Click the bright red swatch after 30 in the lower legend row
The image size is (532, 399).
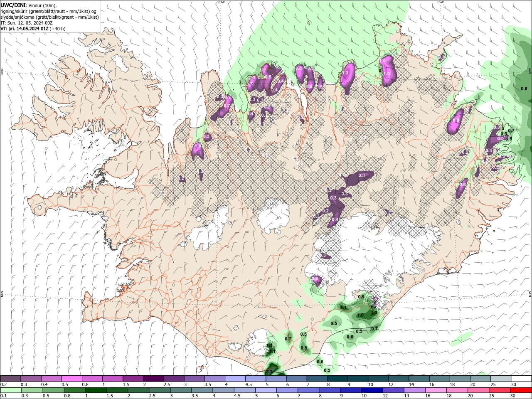click(x=521, y=390)
